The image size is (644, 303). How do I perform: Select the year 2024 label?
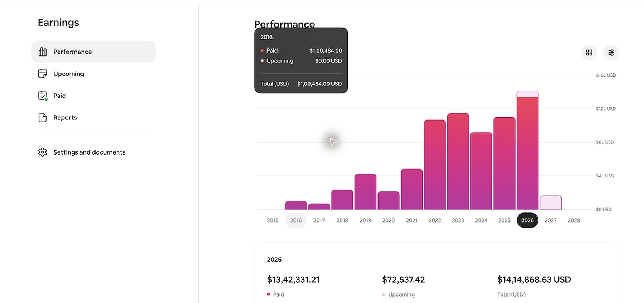click(481, 220)
